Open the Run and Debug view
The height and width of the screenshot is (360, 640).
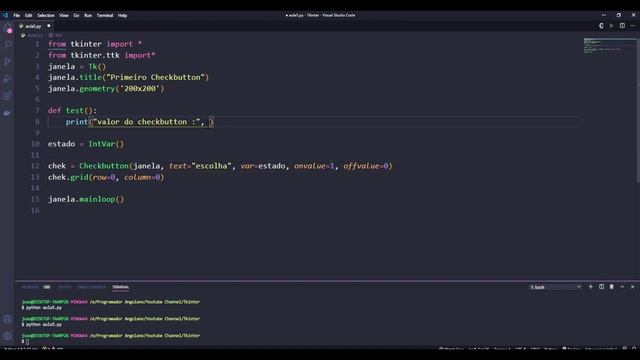(7, 79)
